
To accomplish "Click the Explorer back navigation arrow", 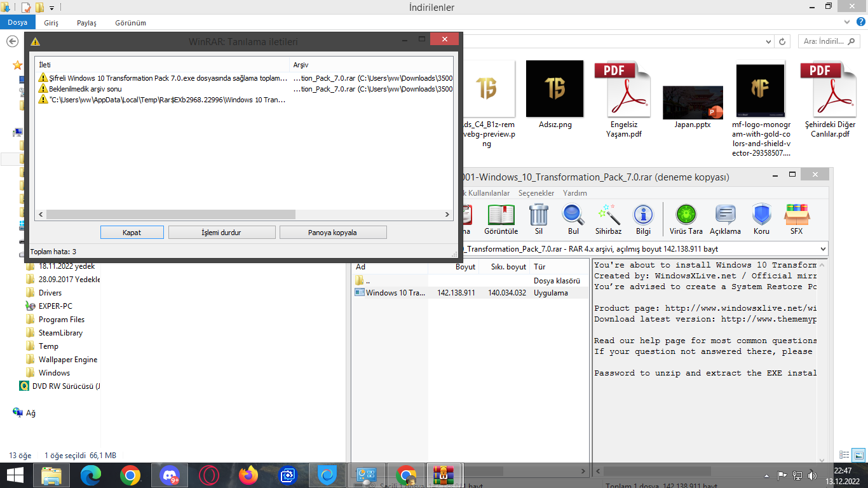I will [x=11, y=41].
